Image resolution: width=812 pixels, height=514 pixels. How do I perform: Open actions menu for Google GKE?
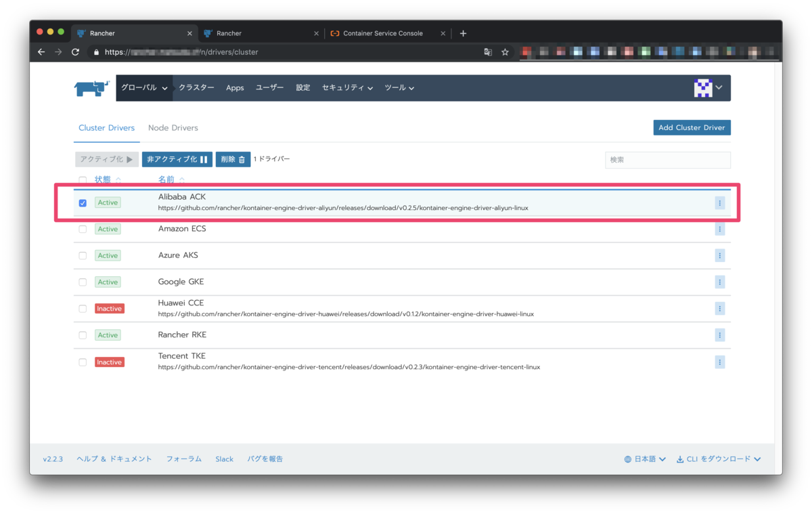pos(719,282)
